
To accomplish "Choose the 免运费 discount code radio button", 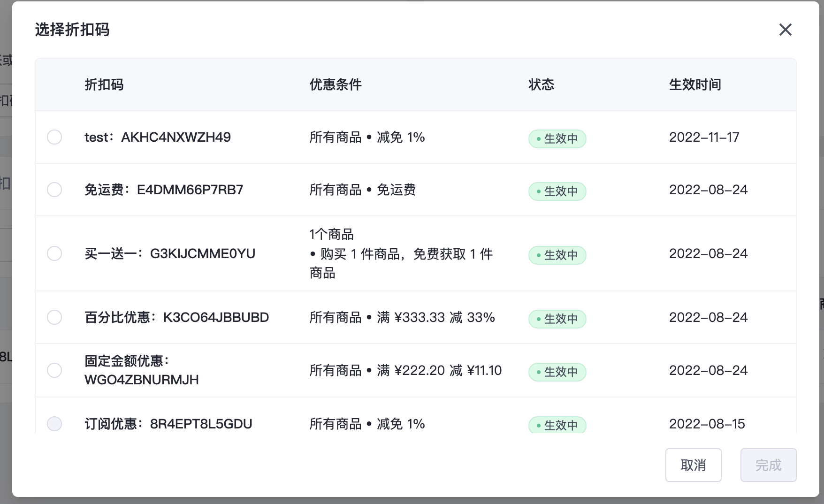I will 54,190.
